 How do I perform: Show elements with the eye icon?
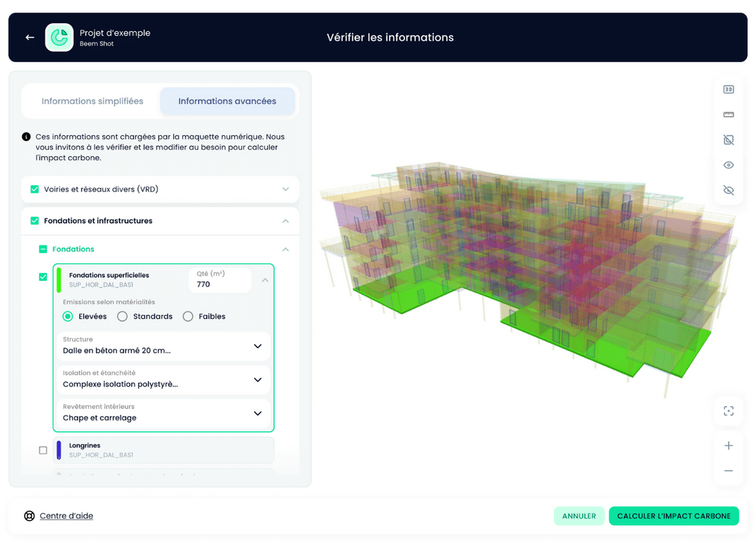pos(728,165)
